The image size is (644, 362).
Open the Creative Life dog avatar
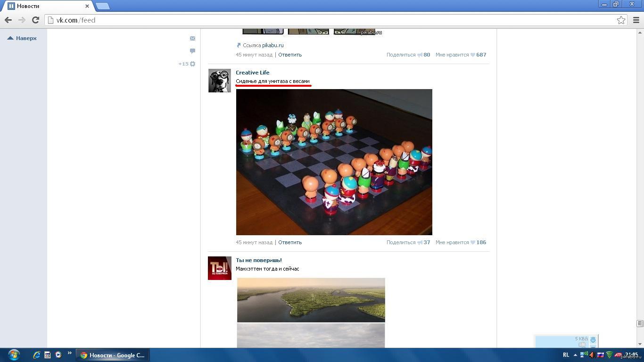click(219, 81)
